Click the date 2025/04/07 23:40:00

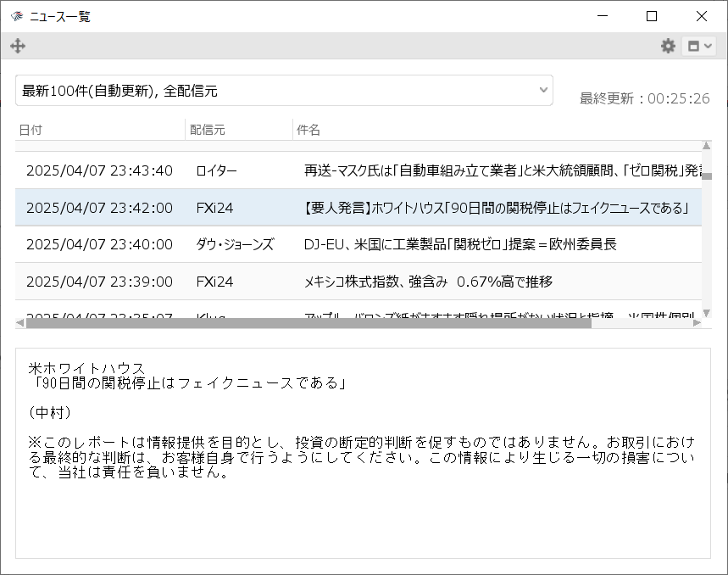(x=99, y=244)
